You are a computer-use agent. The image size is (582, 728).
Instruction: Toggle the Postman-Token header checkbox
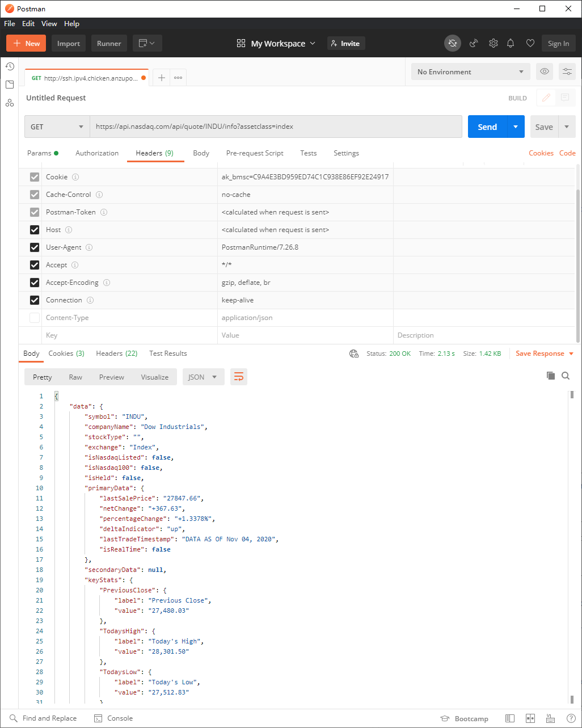pos(35,212)
